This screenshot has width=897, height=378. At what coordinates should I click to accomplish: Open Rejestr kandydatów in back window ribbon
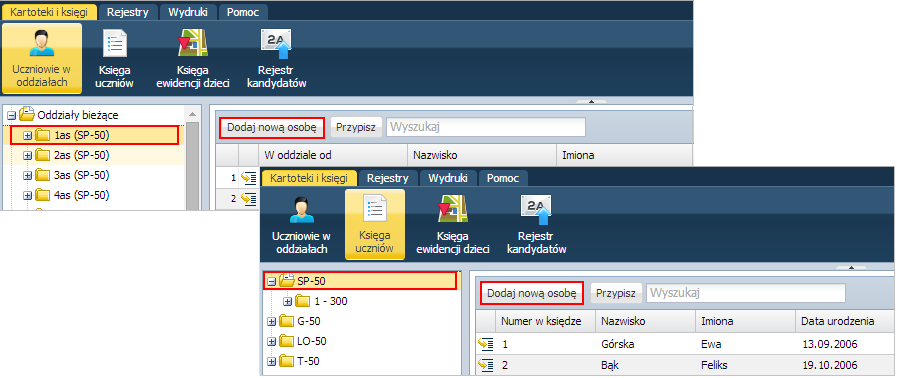[276, 58]
